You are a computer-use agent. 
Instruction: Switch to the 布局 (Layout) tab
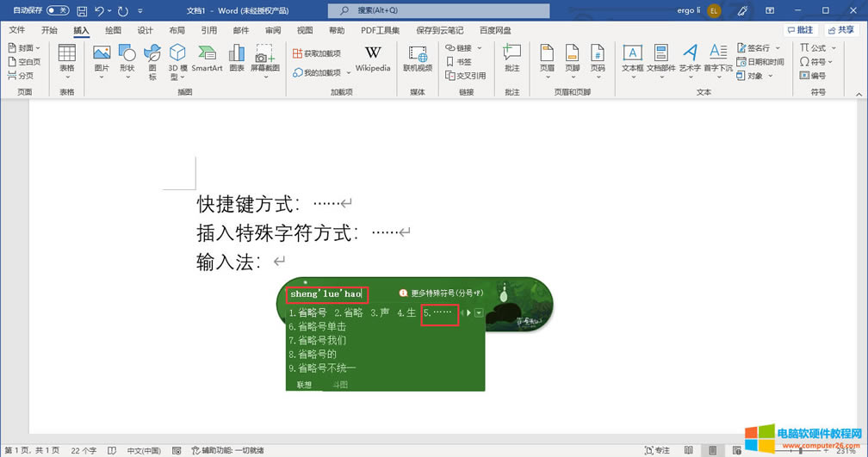177,30
